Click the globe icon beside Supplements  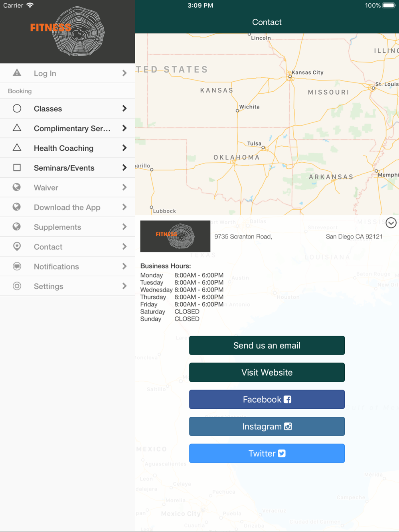17,227
